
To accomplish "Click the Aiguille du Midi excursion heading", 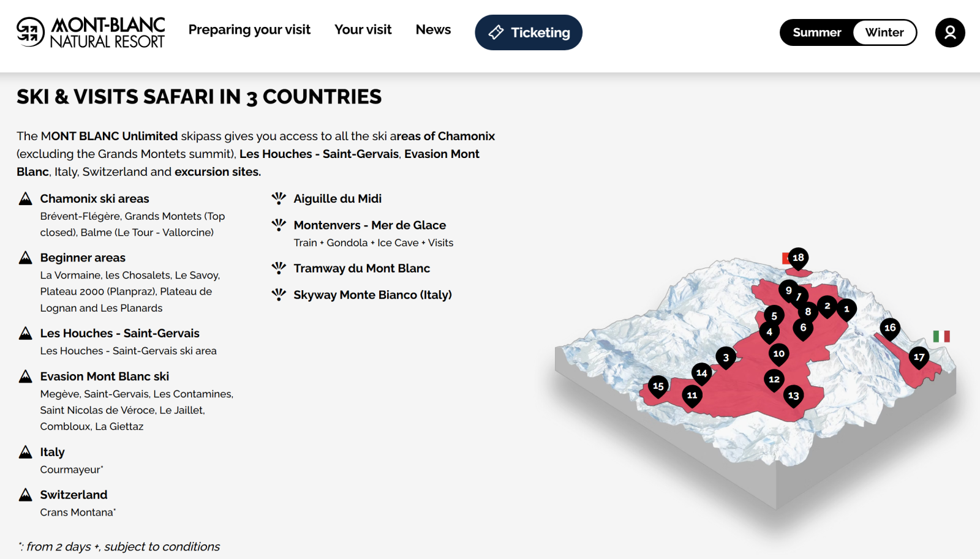I will coord(337,198).
